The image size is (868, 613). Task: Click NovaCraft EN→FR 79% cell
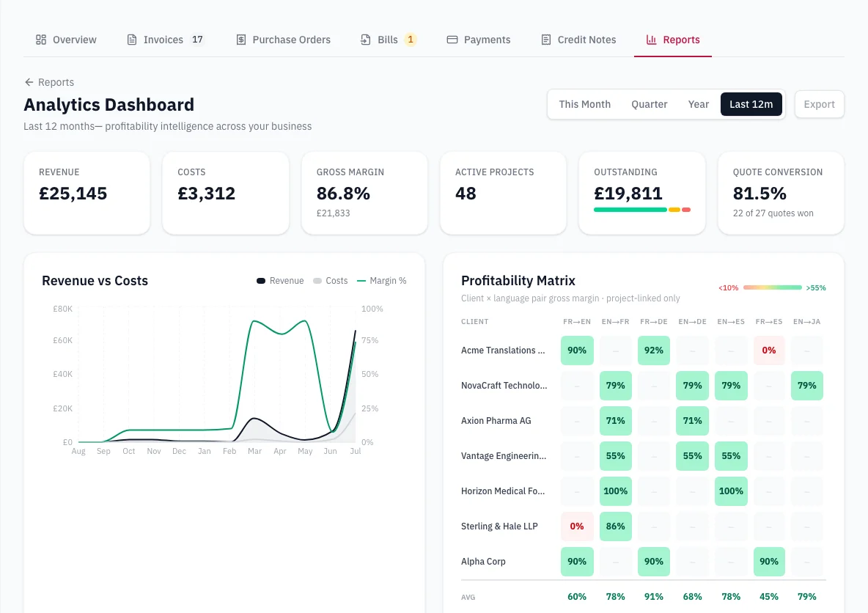click(x=616, y=386)
